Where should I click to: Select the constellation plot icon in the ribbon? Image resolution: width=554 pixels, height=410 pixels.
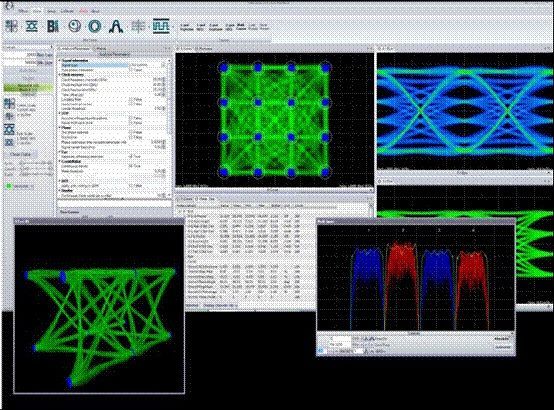[x=11, y=27]
